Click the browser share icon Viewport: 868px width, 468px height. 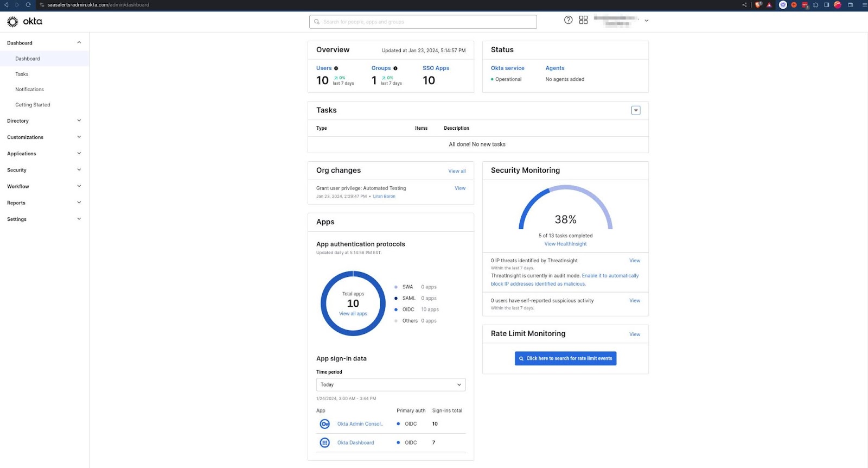point(744,5)
